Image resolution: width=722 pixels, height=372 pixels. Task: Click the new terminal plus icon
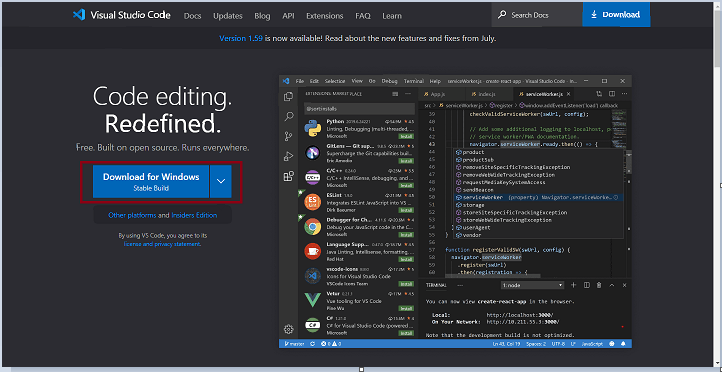574,285
